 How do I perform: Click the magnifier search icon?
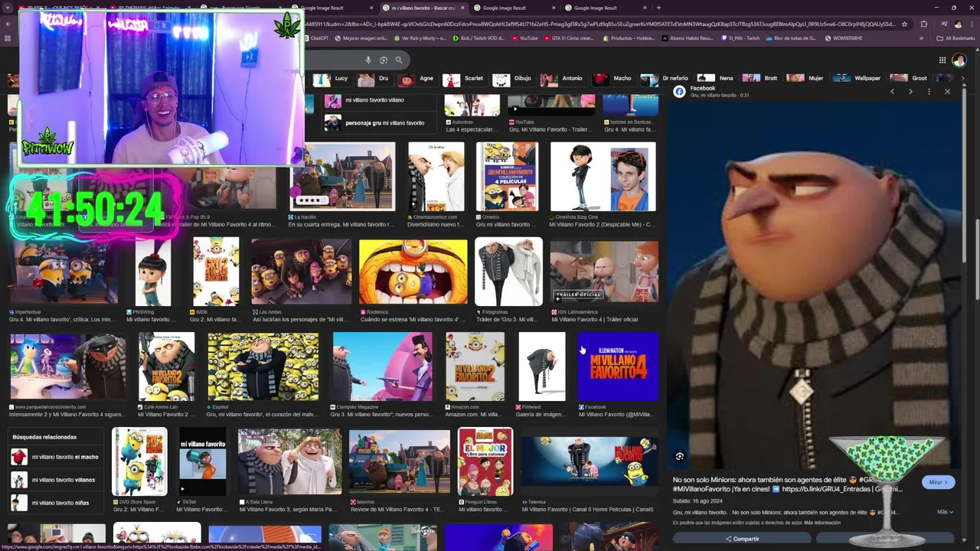[x=399, y=60]
